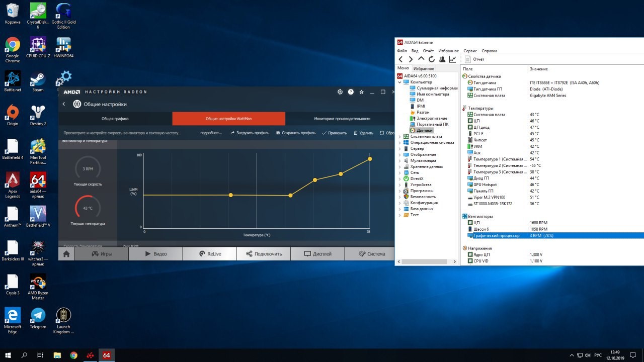644x362 pixels.
Task: Select the Steam desktop icon
Action: (38, 81)
